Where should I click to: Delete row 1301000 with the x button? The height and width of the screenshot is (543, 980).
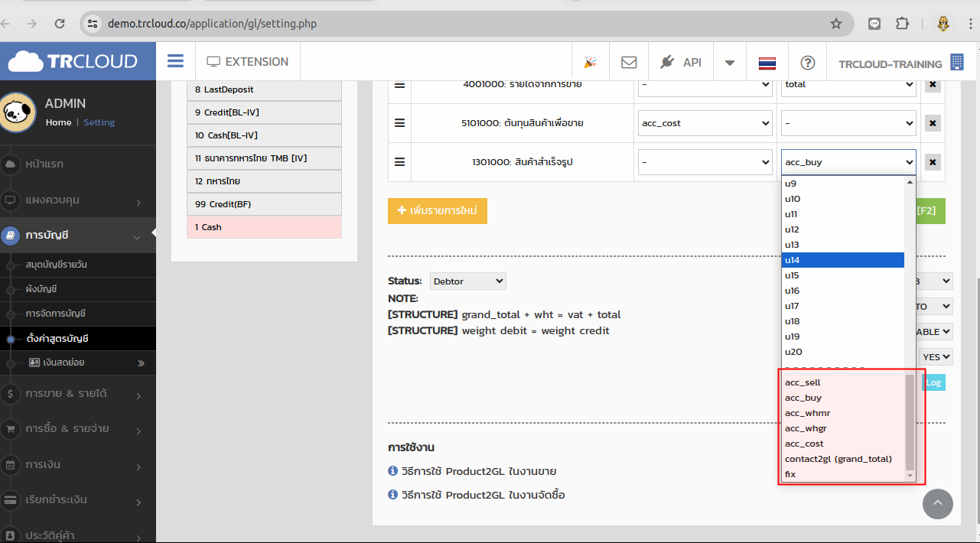933,161
